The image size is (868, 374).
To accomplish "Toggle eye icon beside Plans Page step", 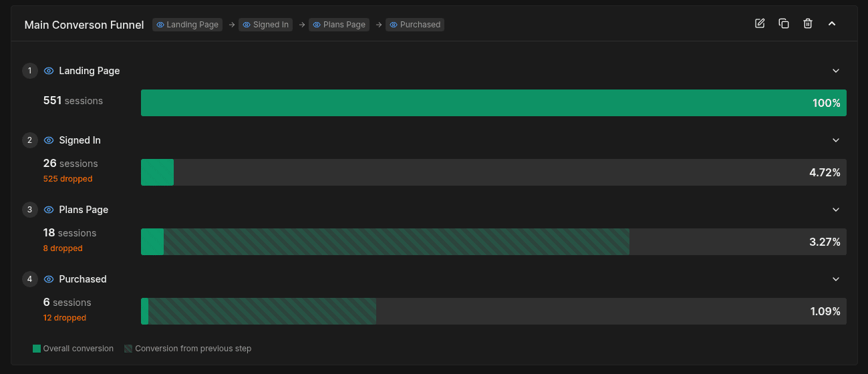I will click(49, 210).
